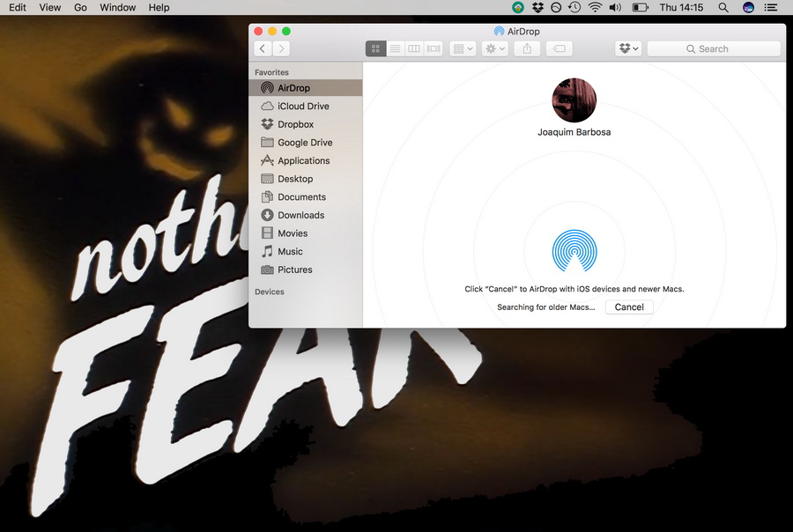Open the Go menu
793x532 pixels.
pyautogui.click(x=80, y=8)
